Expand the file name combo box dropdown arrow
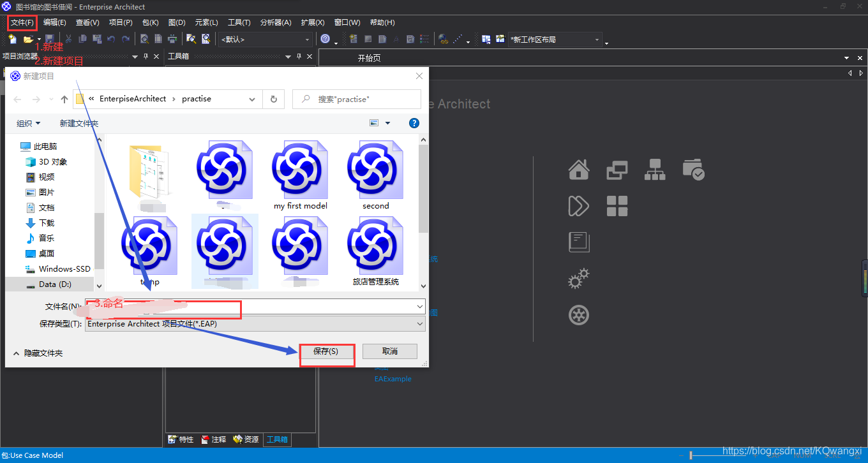868x463 pixels. pyautogui.click(x=419, y=307)
